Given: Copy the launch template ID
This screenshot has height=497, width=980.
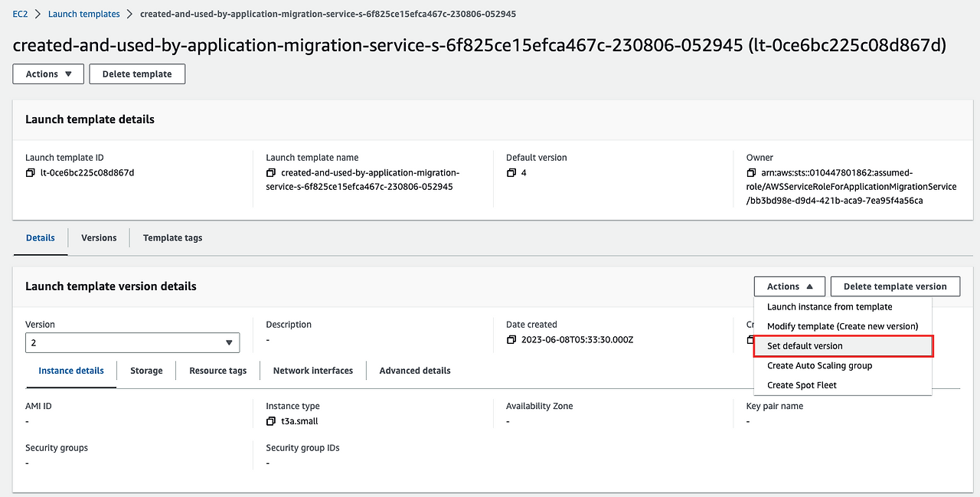Looking at the screenshot, I should (31, 173).
